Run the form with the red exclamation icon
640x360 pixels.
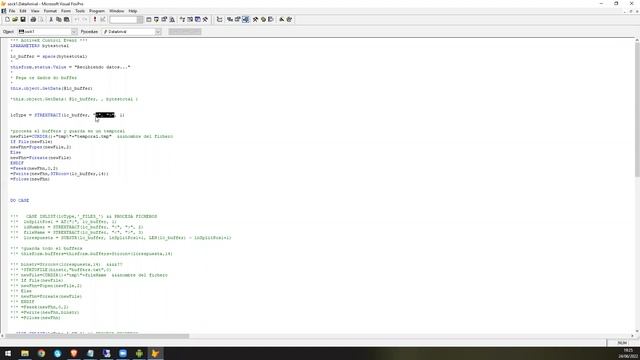tap(95, 19)
